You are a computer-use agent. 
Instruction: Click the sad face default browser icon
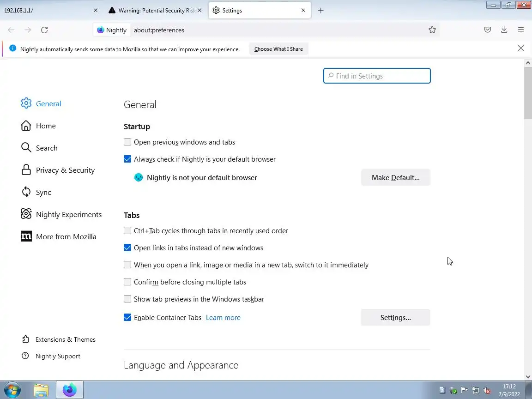(x=139, y=177)
